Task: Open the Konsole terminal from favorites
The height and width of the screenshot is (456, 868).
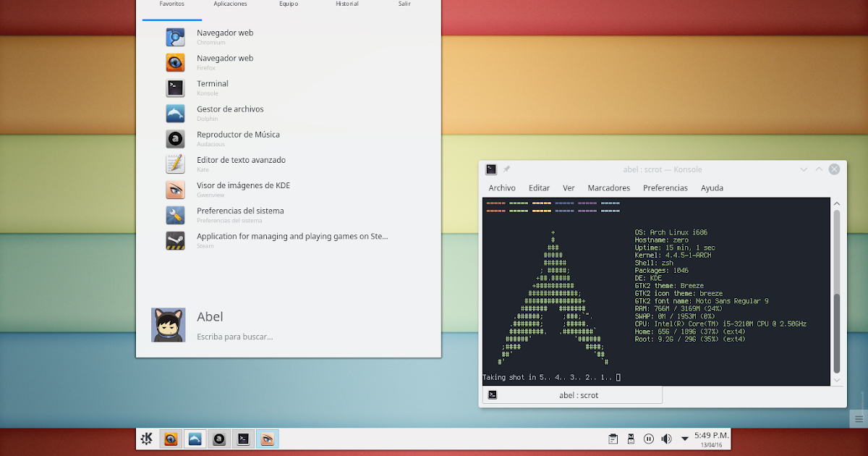Action: coord(212,87)
